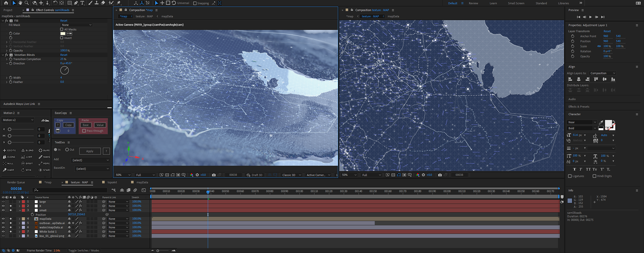
Task: Choose the Horizontal Type tool
Action: (x=82, y=3)
